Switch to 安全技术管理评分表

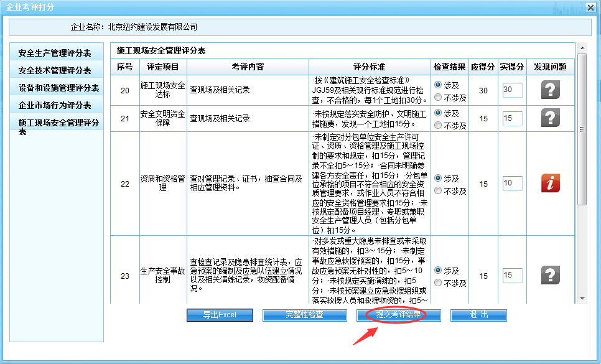55,70
